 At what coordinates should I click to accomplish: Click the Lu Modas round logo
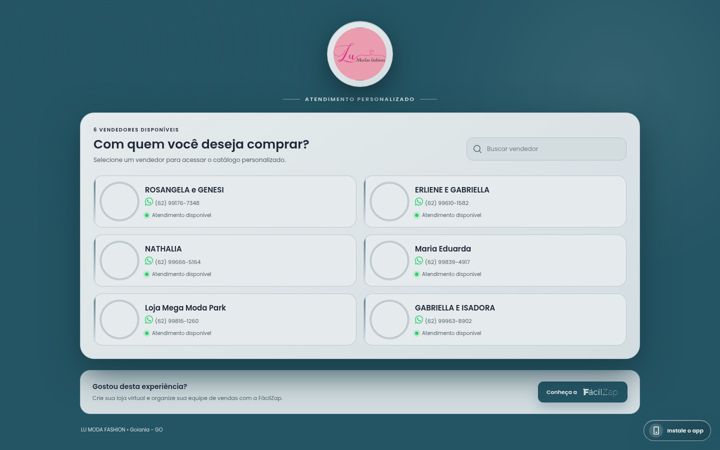click(x=360, y=54)
